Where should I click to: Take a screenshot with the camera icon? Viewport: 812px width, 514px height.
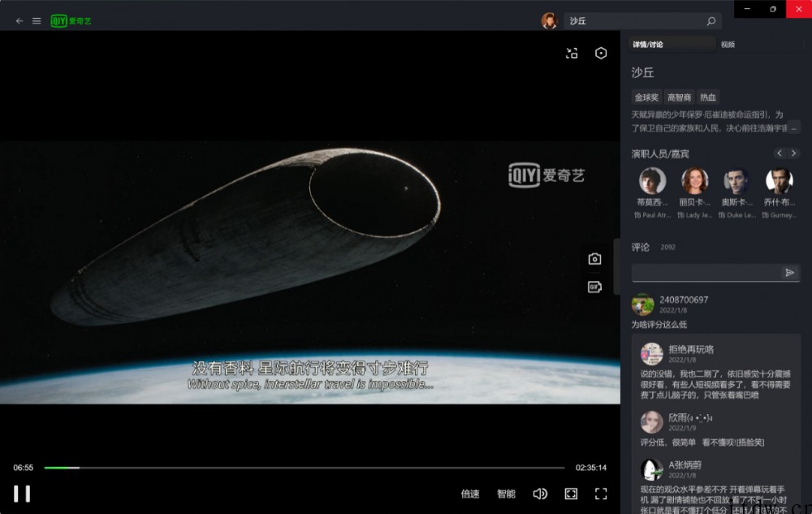click(594, 259)
